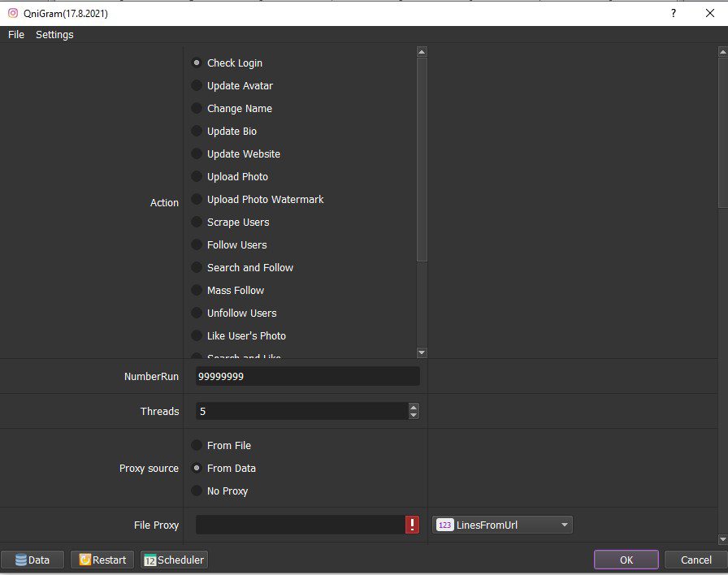Image resolution: width=728 pixels, height=575 pixels.
Task: Click the QniGram app icon in title bar
Action: (x=13, y=13)
